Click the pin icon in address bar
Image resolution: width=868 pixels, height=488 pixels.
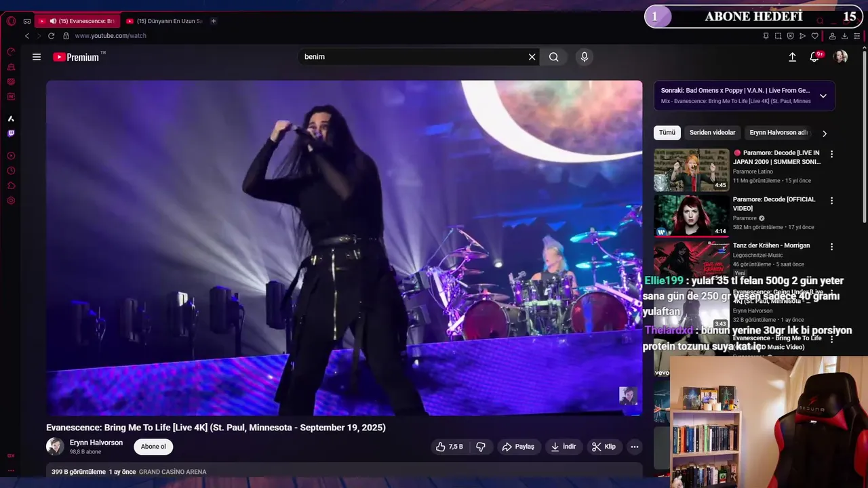pyautogui.click(x=766, y=36)
